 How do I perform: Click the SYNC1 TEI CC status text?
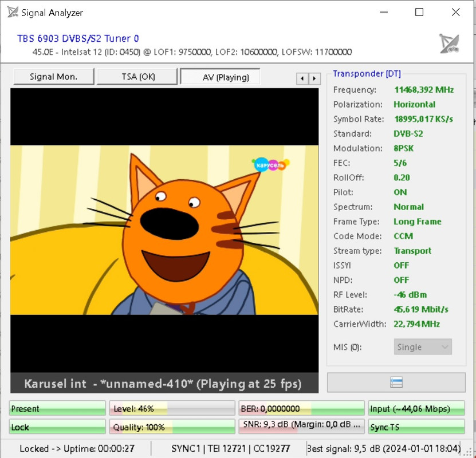coord(231,448)
